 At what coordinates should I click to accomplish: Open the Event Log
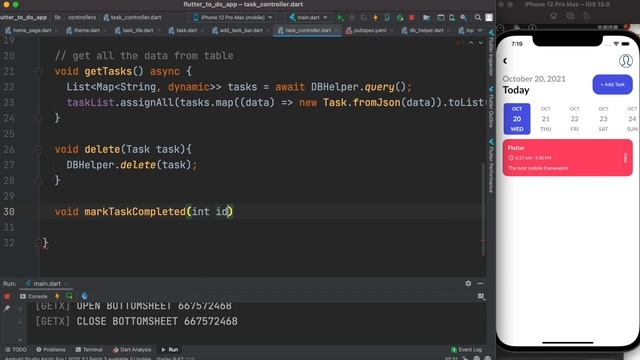click(x=466, y=349)
